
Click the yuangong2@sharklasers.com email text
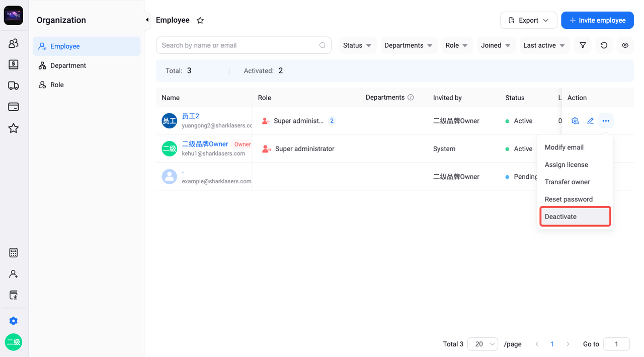[x=217, y=125]
